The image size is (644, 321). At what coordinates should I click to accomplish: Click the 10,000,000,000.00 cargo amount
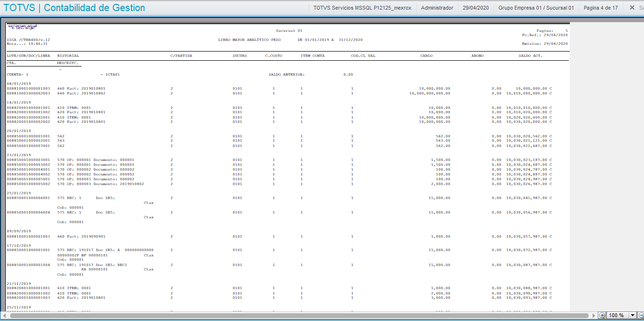pyautogui.click(x=430, y=94)
